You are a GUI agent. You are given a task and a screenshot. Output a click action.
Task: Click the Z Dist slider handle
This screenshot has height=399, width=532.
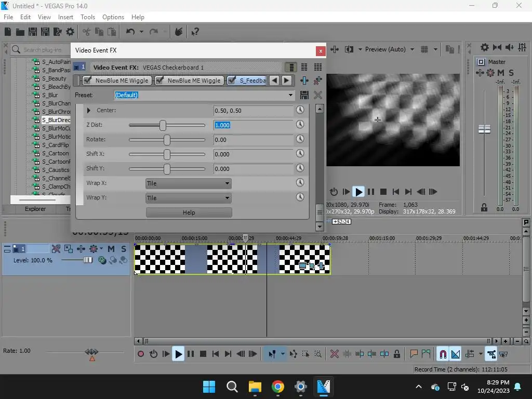point(163,125)
